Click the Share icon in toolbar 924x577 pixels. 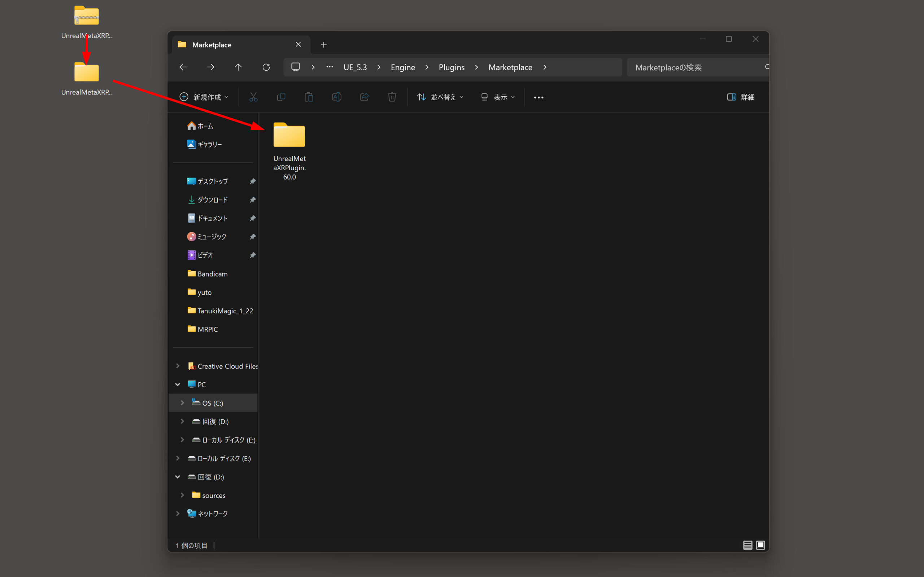(x=364, y=97)
